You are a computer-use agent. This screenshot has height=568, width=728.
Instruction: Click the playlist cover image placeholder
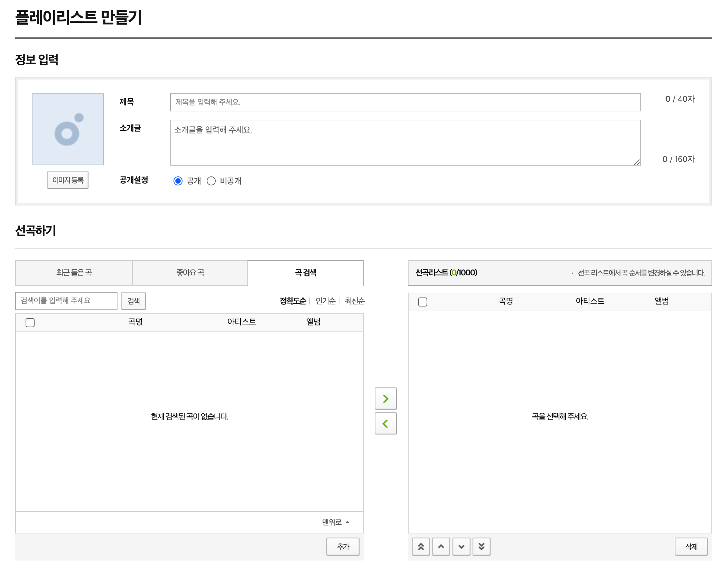(x=68, y=129)
